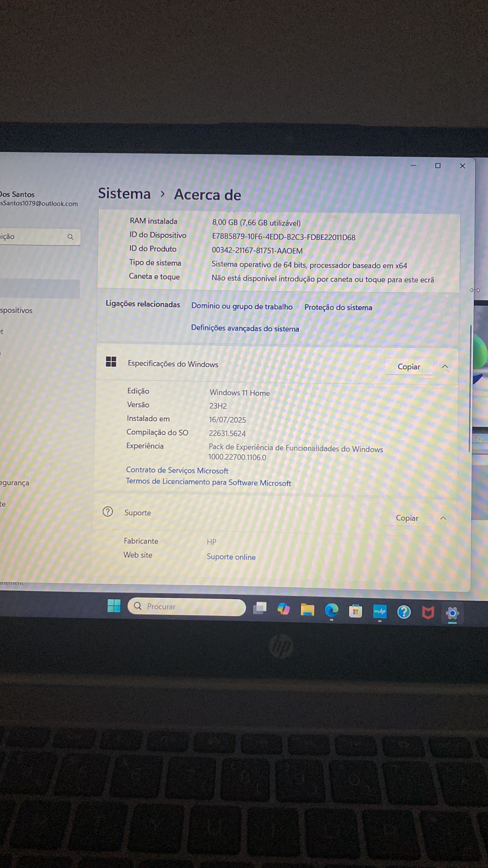The image size is (488, 868).
Task: Select the version value 23H2
Action: (218, 406)
